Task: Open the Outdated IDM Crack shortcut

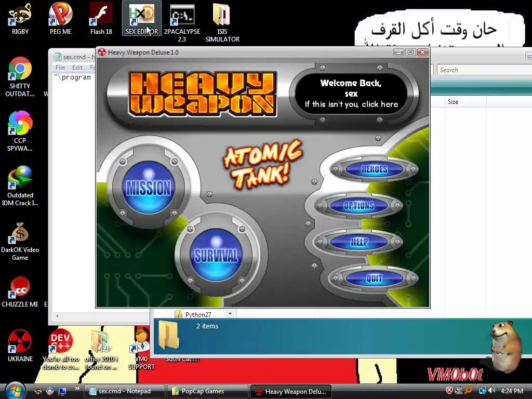Action: [20, 186]
